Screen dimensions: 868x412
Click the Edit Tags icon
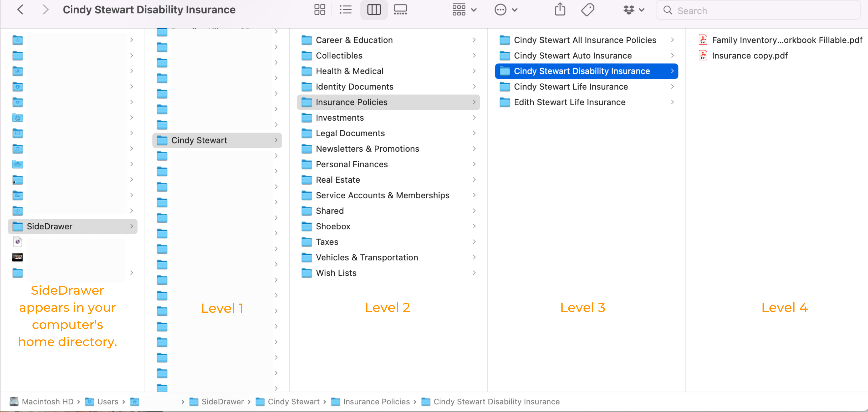click(x=588, y=10)
